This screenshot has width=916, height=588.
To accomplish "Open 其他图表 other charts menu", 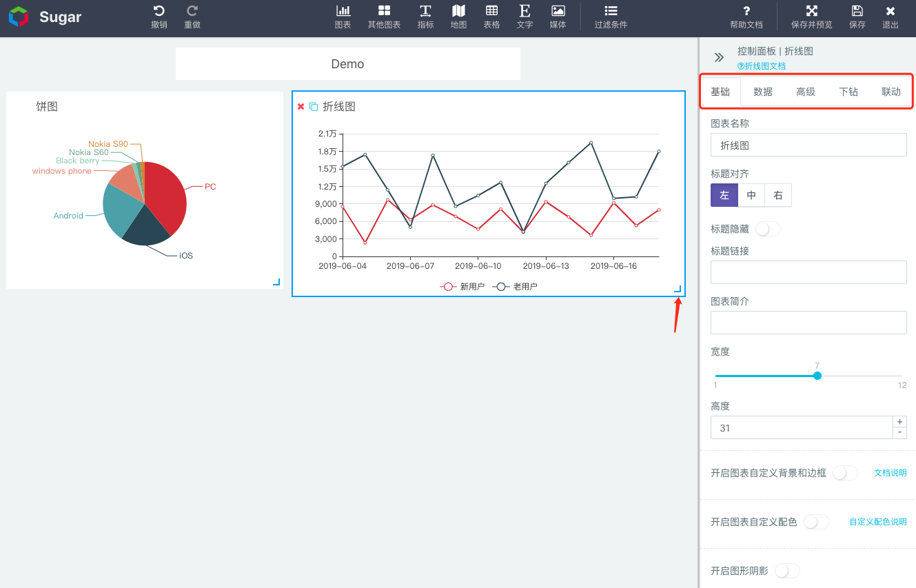I will click(384, 17).
